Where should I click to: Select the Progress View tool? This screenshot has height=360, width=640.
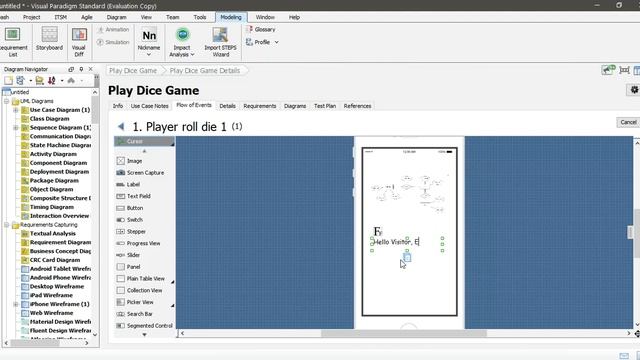tap(138, 243)
